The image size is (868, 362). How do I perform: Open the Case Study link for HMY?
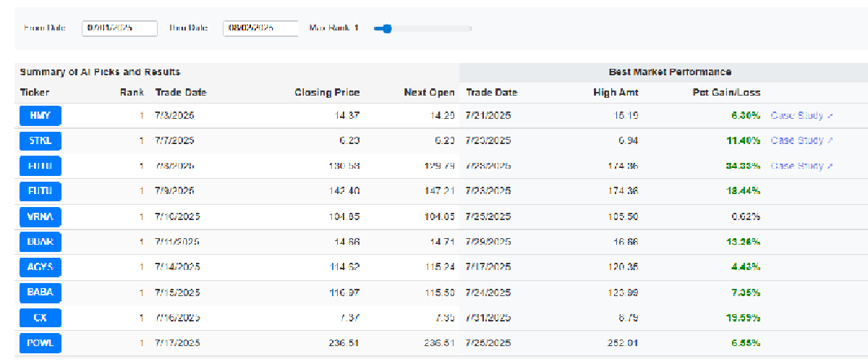pyautogui.click(x=797, y=116)
